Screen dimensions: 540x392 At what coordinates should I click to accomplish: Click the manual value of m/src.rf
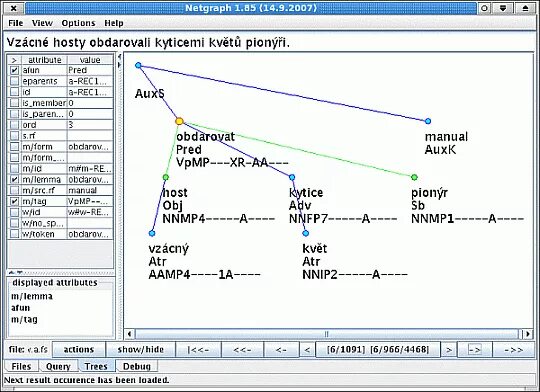coord(90,190)
